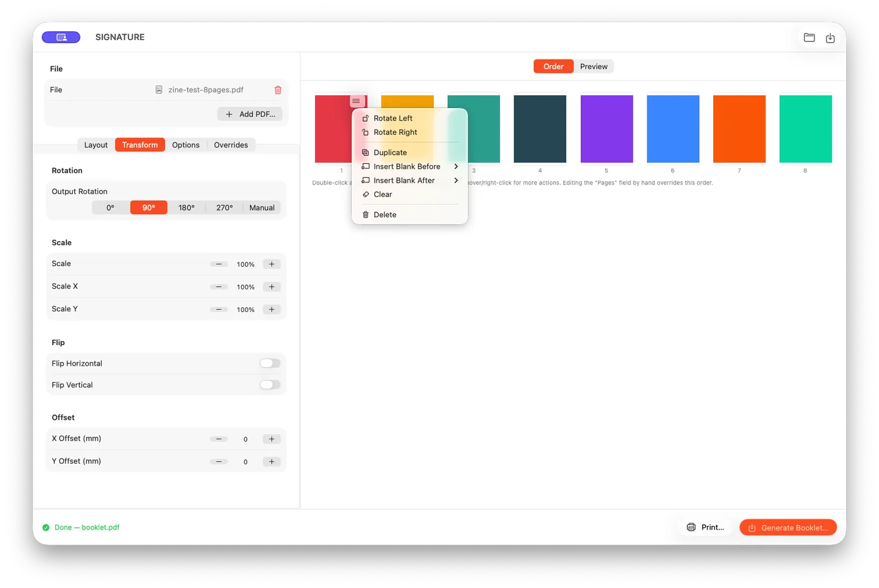Screen dimensions: 879x588
Task: Click the purple sidebar toggle icon near SIGNATURE
Action: [61, 37]
